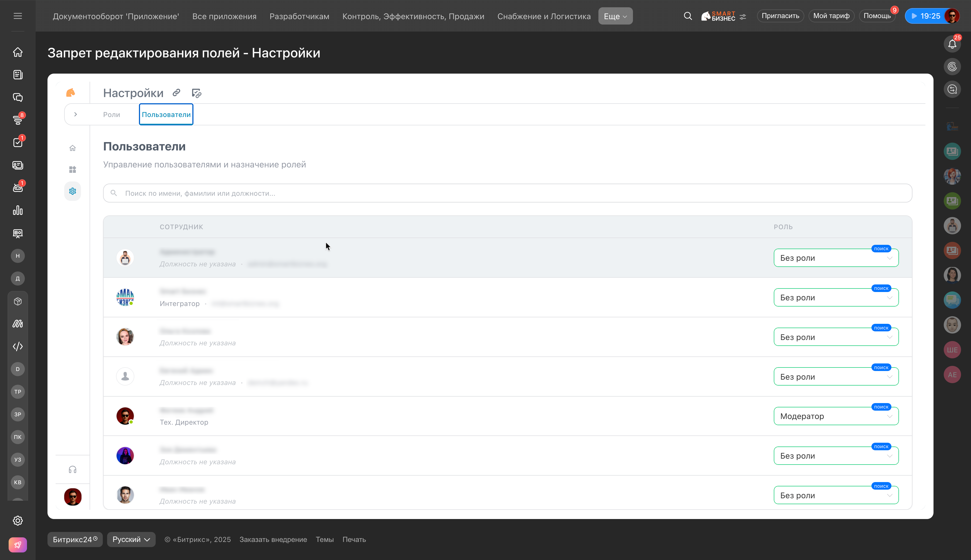The width and height of the screenshot is (971, 560).
Task: Open Все приложения menu item
Action: pyautogui.click(x=224, y=16)
